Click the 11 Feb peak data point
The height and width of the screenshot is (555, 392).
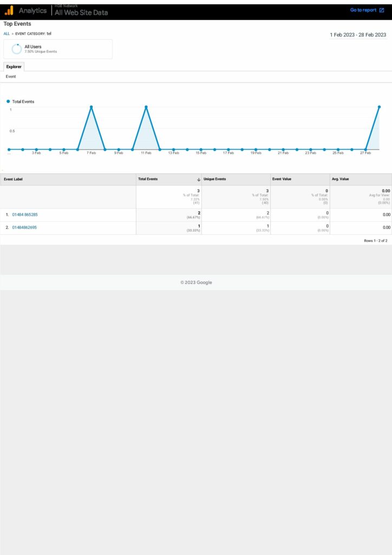click(146, 107)
